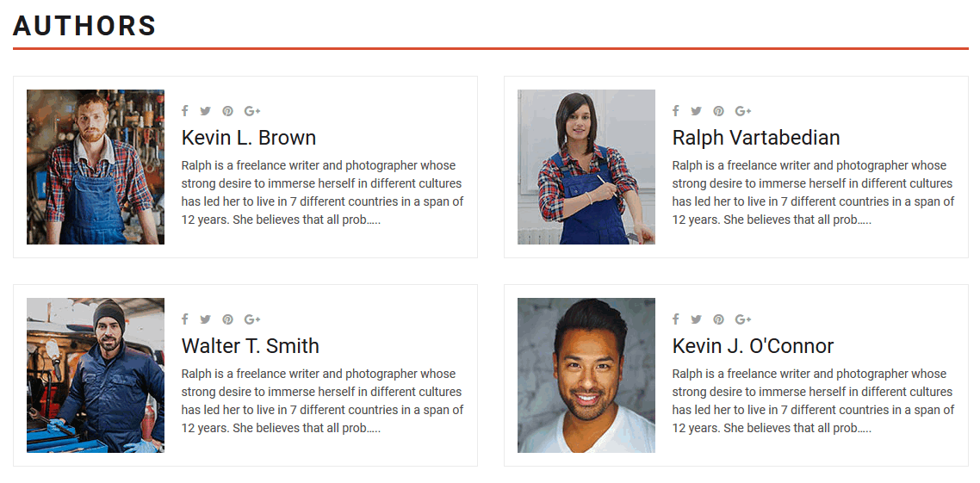Screen dimensions: 980x483
Task: Click Twitter icon above Kevin J. O'Connor
Action: [696, 319]
